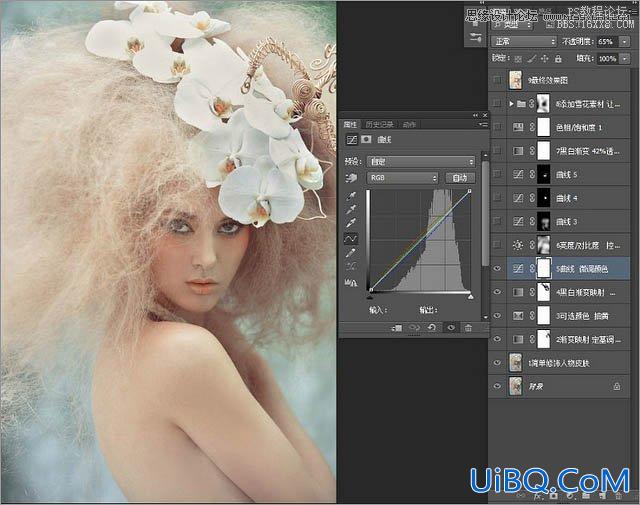Pick the gray point eyedropper
Screen dimensions: 640x505
[351, 209]
